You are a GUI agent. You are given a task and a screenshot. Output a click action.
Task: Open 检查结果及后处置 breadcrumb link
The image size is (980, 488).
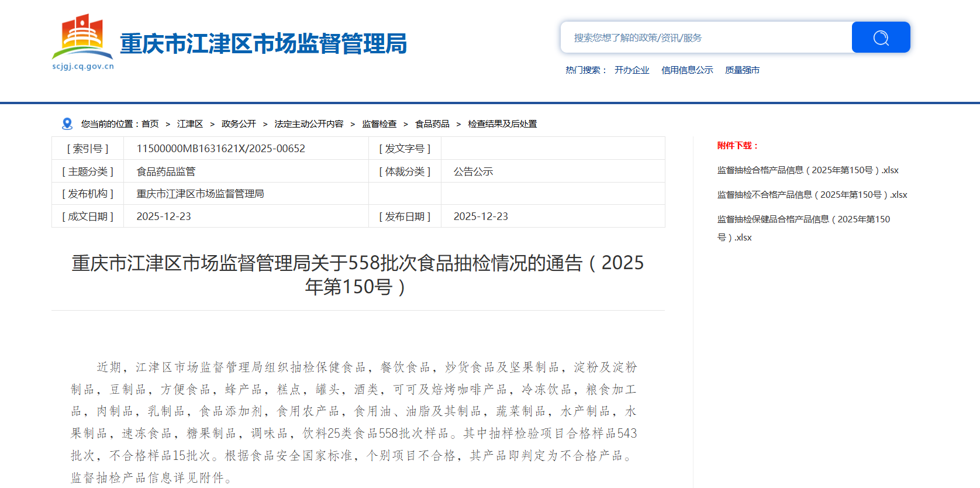pos(502,123)
